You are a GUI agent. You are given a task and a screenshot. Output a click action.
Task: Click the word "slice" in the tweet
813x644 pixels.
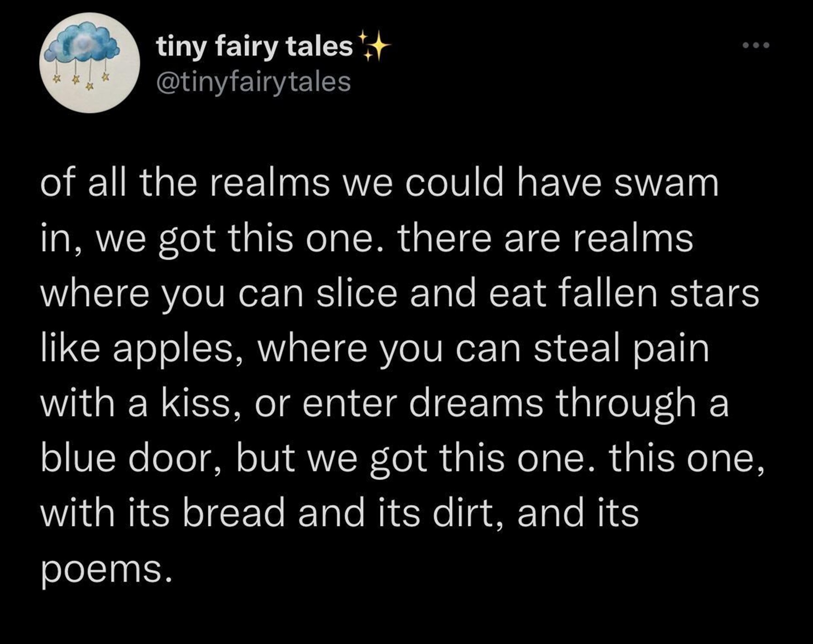[356, 293]
